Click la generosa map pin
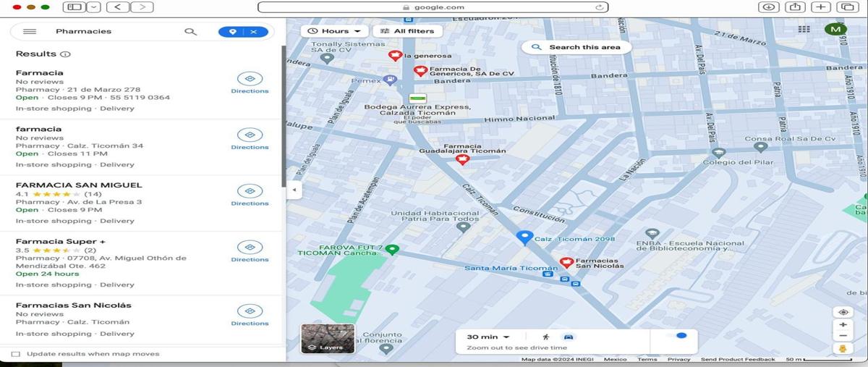The image size is (868, 367). (395, 56)
